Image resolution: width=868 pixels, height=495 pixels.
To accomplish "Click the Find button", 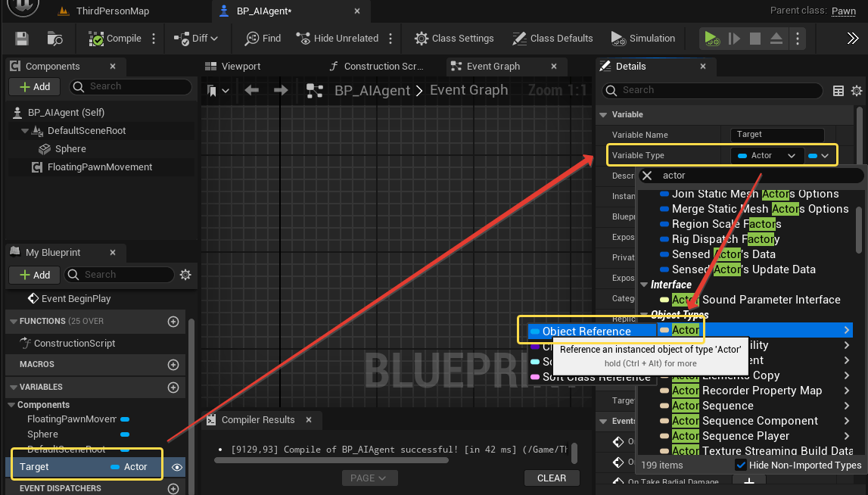I will click(x=263, y=38).
